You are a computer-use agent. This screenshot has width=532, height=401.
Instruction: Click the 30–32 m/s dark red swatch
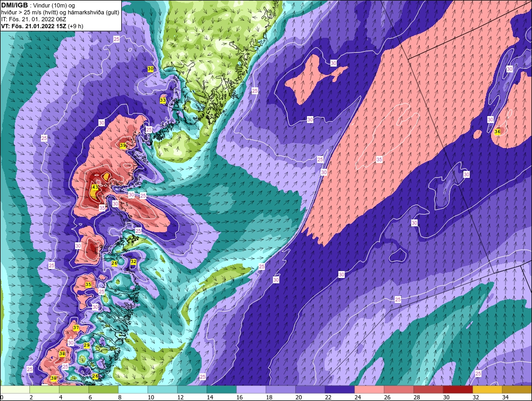458,389
